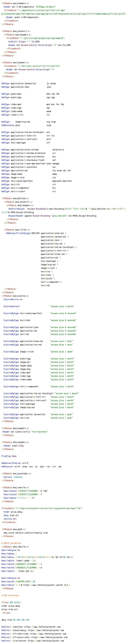Image resolution: width=128 pixels, height=644 pixels.
Task: Click the 'Header unset X-UA-Compatible' line
Action: tap(22, 17)
